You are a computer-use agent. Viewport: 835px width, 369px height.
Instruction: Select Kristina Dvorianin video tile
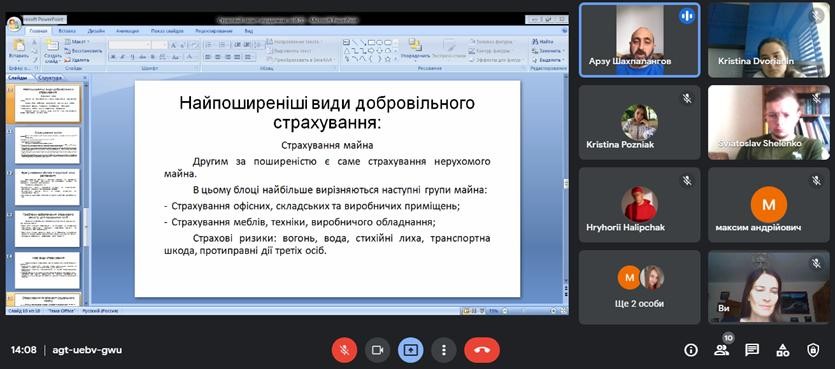[769, 40]
